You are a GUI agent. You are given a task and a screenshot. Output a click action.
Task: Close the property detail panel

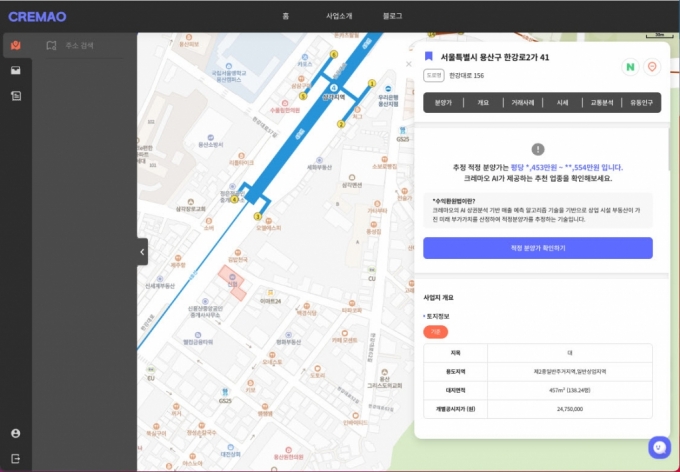(x=409, y=64)
